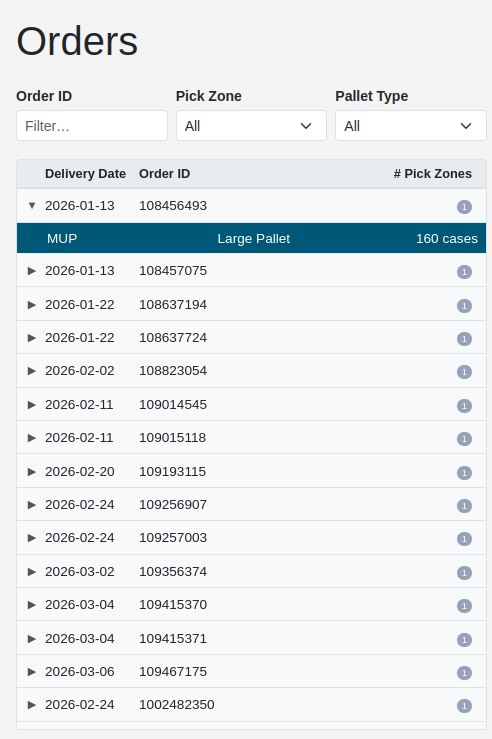Viewport: 492px width, 739px height.
Task: Click delivery date of order 109356374
Action: click(80, 571)
